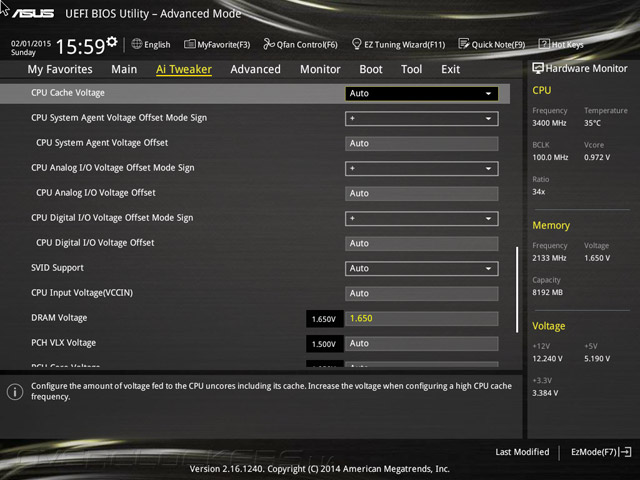The width and height of the screenshot is (640, 480).
Task: Switch to the Main tab
Action: (x=124, y=69)
